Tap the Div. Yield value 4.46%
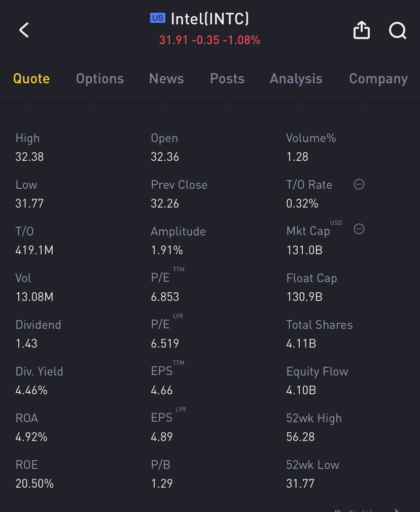420x512 pixels. tap(31, 390)
